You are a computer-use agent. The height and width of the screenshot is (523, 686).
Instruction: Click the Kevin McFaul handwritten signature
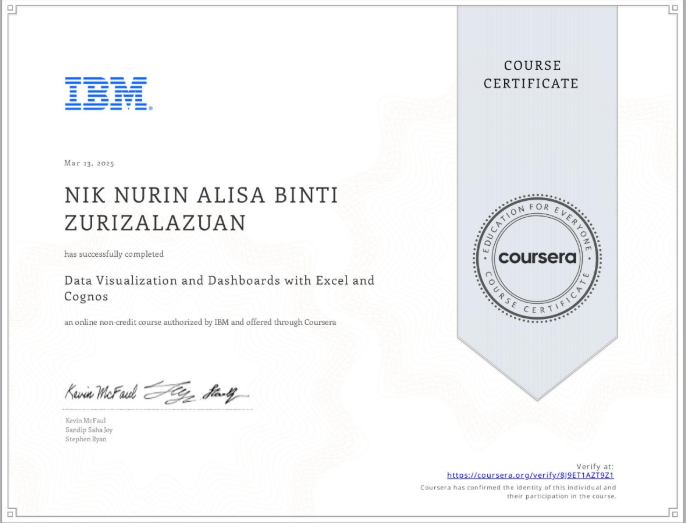point(102,393)
